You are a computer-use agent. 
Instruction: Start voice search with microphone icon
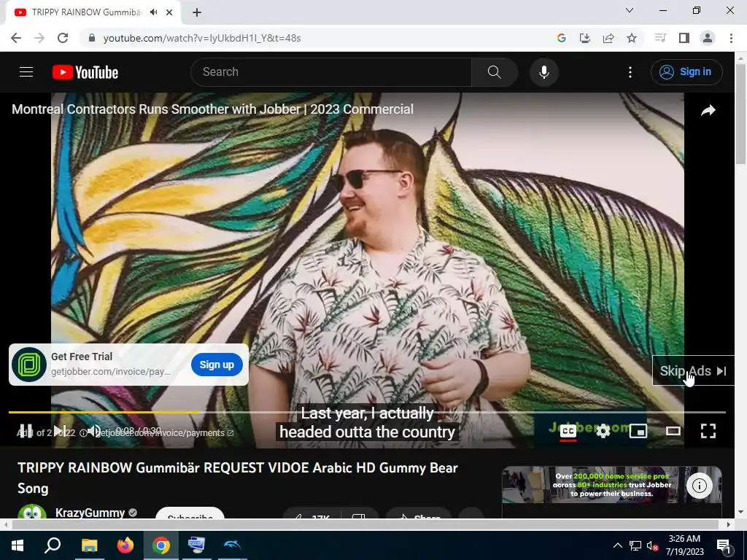point(544,72)
